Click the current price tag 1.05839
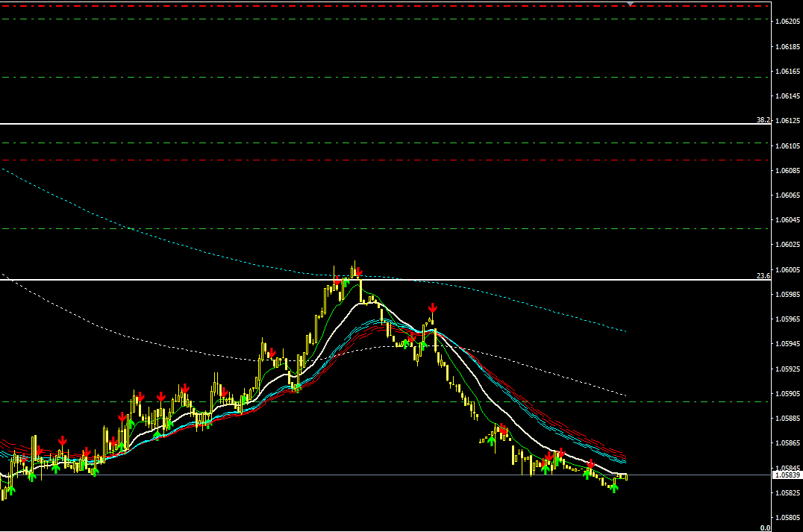The image size is (803, 532). click(x=787, y=475)
